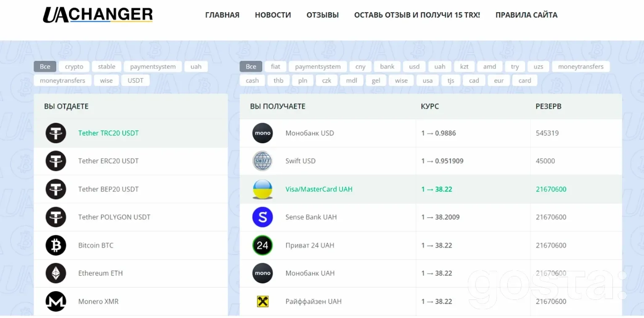Click the Монобанк UAH mono icon

pos(263,273)
